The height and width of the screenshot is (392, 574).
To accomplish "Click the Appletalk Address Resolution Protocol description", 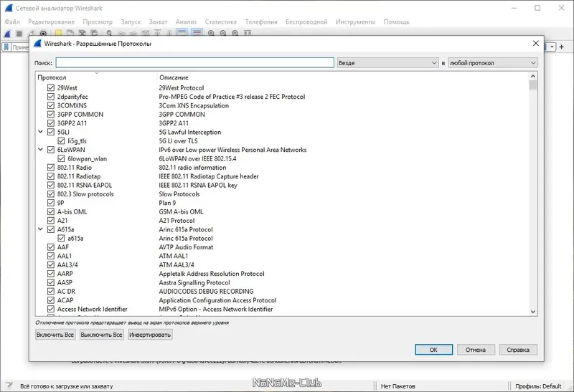I will click(x=212, y=274).
